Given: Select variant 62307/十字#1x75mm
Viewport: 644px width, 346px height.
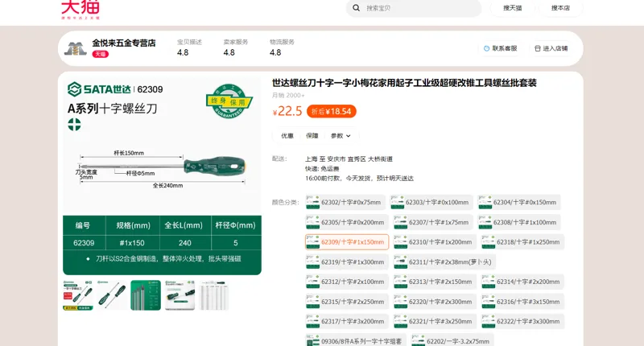Looking at the screenshot, I should [x=433, y=222].
